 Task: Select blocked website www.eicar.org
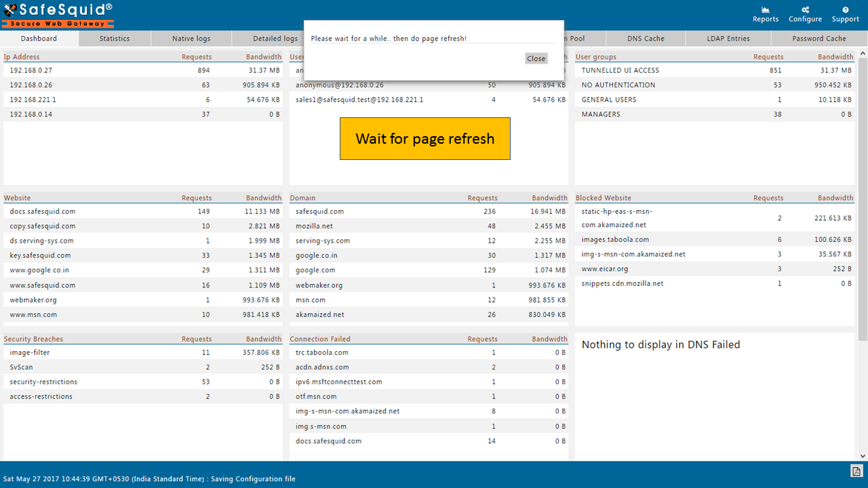click(715, 269)
